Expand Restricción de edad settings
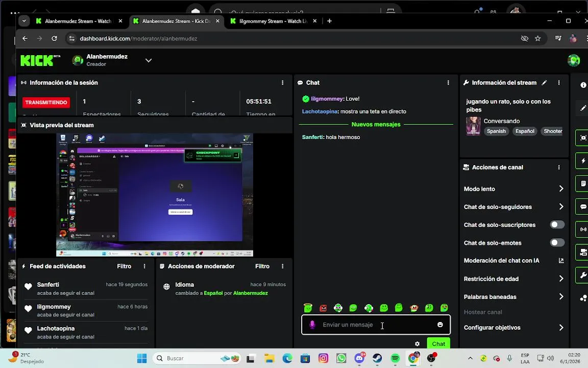Viewport: 588px width, 368px height. [x=561, y=279]
